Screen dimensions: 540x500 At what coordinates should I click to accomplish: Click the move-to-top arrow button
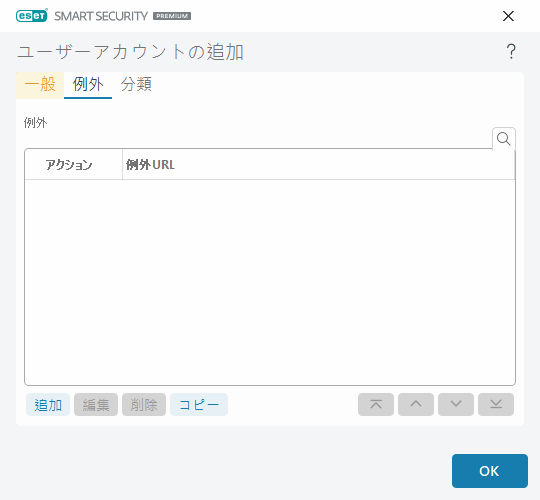tap(376, 404)
